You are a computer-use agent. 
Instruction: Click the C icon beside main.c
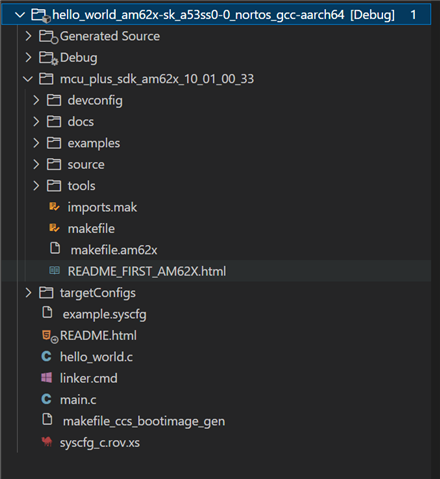pos(46,399)
